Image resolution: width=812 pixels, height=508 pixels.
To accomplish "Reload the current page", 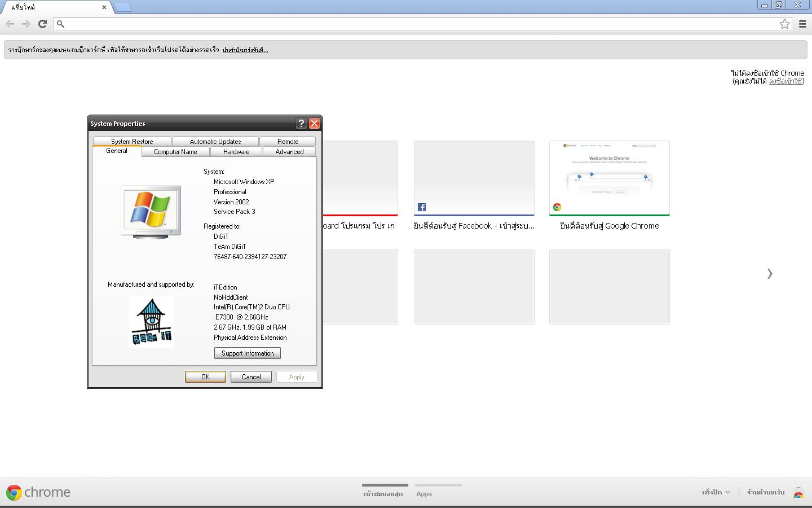I will (42, 24).
